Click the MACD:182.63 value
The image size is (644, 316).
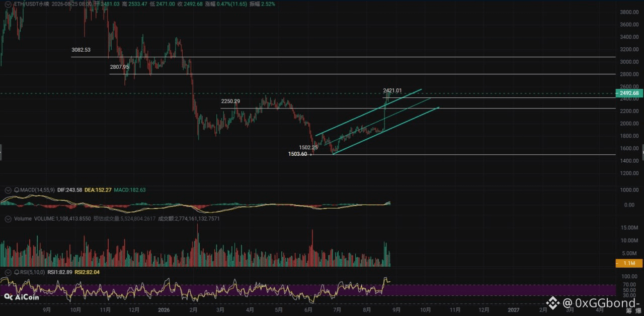pyautogui.click(x=130, y=190)
